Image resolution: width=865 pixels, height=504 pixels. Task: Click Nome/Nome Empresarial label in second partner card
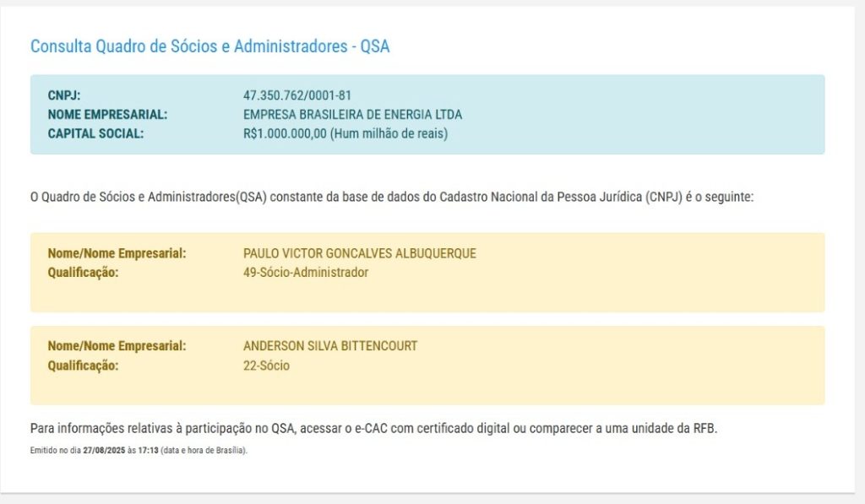tap(117, 346)
